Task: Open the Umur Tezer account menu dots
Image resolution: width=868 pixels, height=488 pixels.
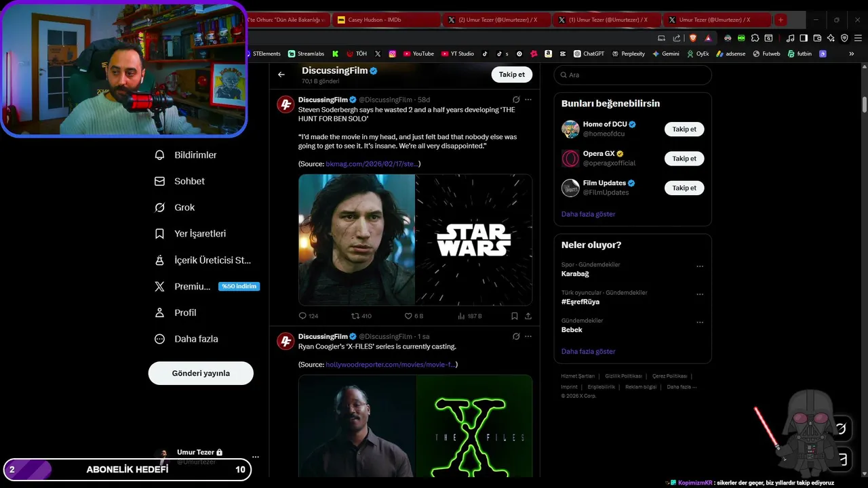Action: pyautogui.click(x=256, y=457)
